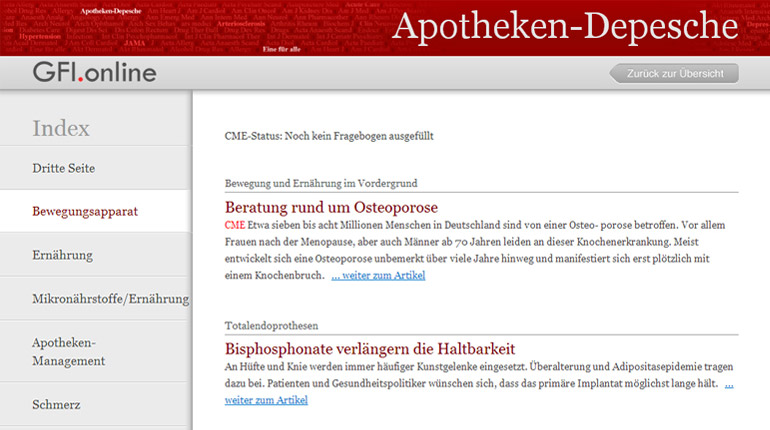
Task: Go to the Mikronährstoffe/Ernährung section
Action: [x=95, y=298]
